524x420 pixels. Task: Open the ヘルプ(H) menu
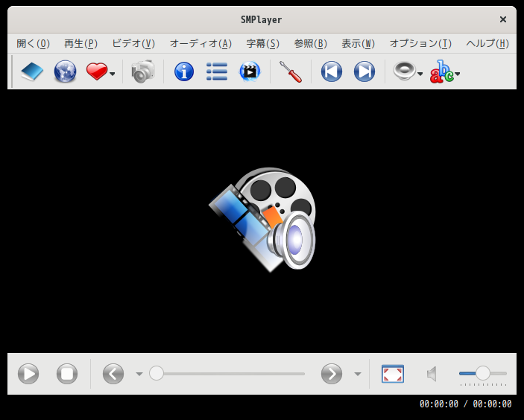[x=487, y=43]
